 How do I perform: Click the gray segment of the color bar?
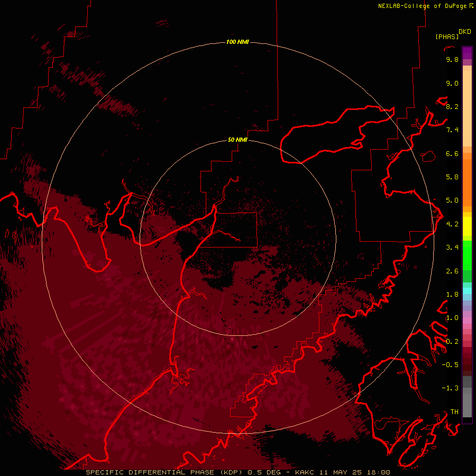(467, 397)
